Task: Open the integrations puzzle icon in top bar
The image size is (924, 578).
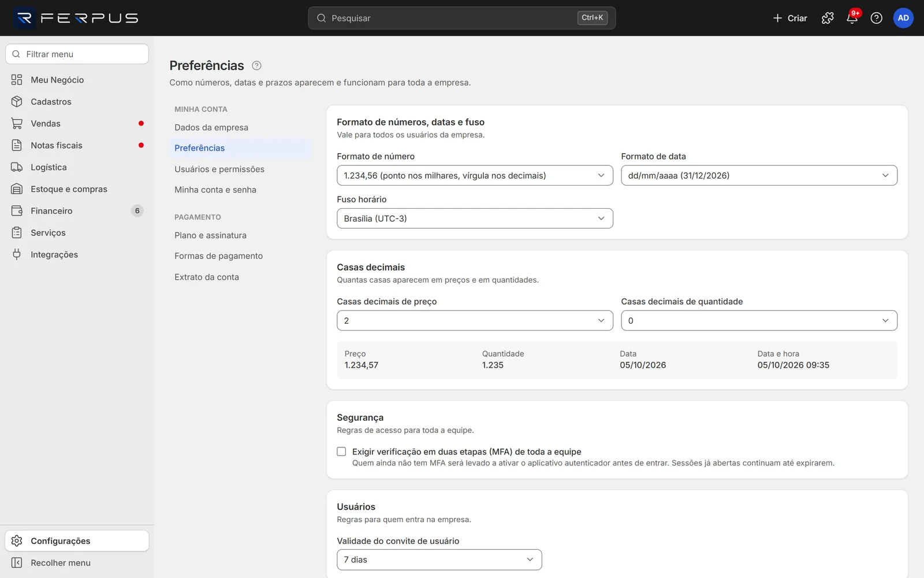Action: click(828, 18)
